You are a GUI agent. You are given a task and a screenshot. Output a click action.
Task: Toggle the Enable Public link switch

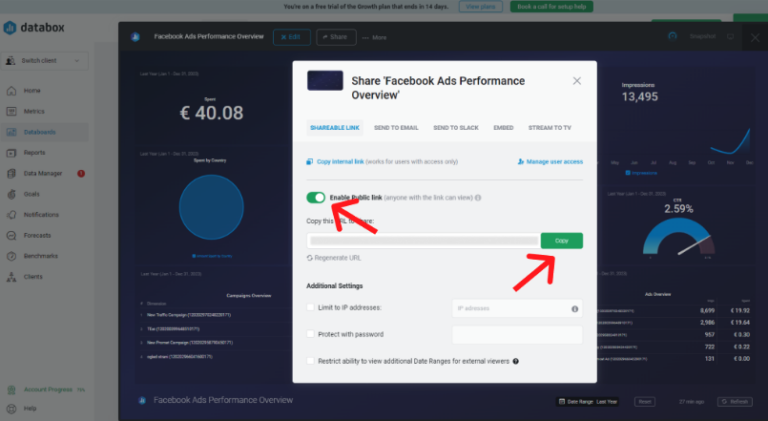pos(316,198)
